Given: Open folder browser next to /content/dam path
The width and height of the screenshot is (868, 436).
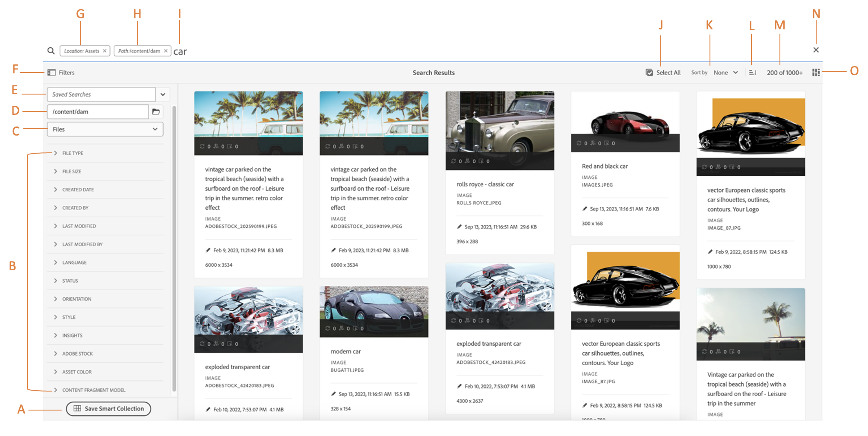Looking at the screenshot, I should pyautogui.click(x=156, y=112).
